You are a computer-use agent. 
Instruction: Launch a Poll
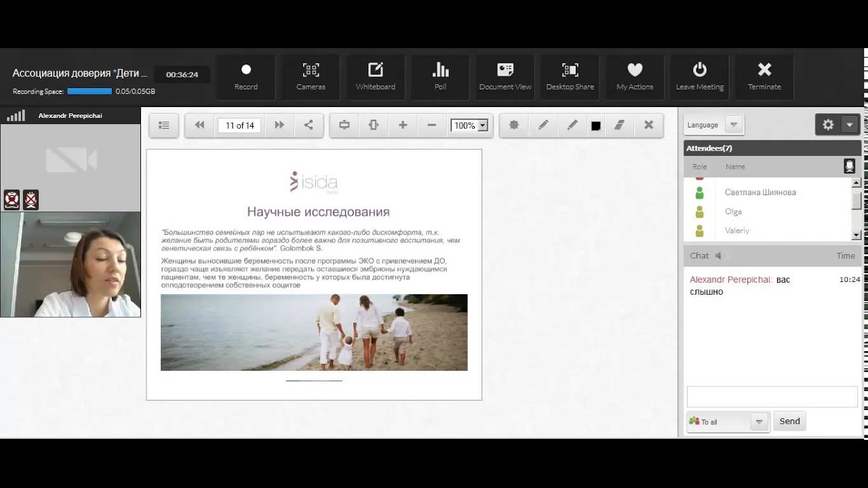pos(441,77)
